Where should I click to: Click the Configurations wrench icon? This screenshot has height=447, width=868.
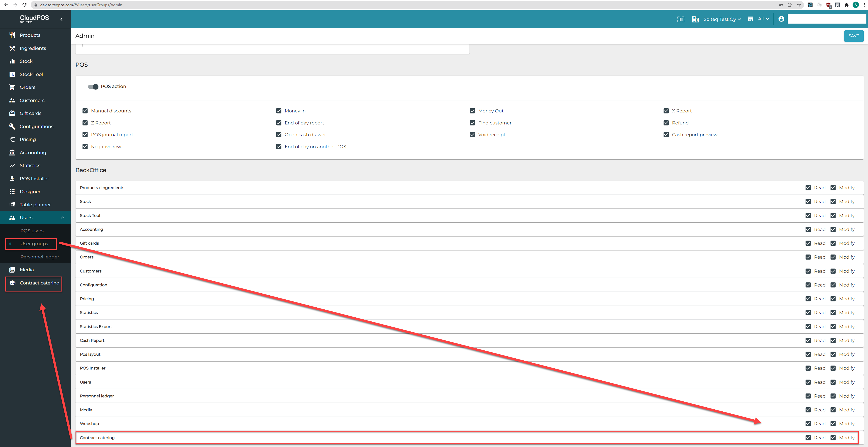(12, 126)
